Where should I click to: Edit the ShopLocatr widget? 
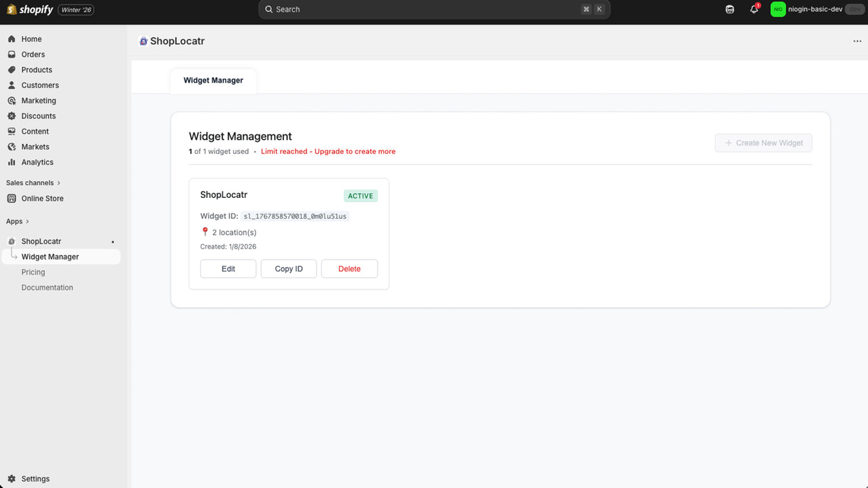(x=228, y=268)
